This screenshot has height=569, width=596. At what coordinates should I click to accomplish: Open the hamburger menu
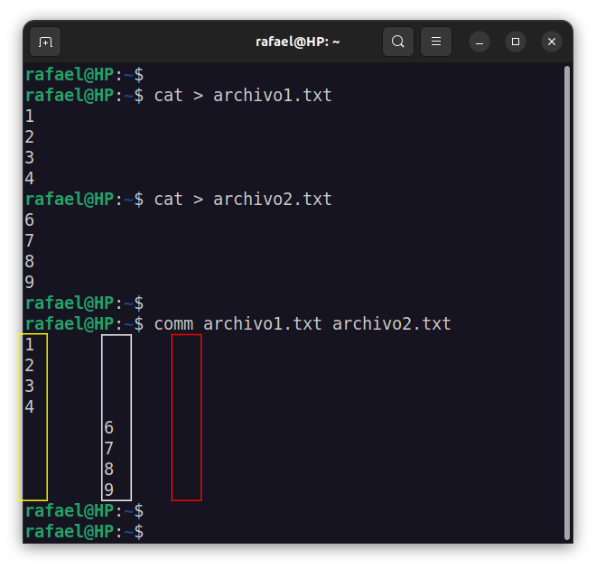436,41
